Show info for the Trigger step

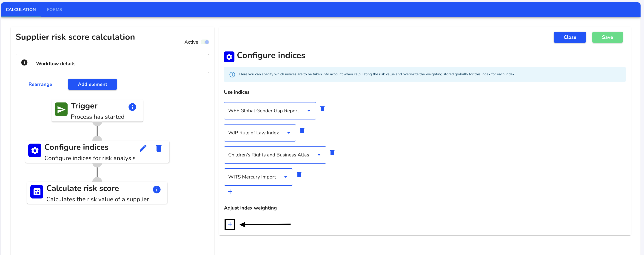[x=132, y=107]
